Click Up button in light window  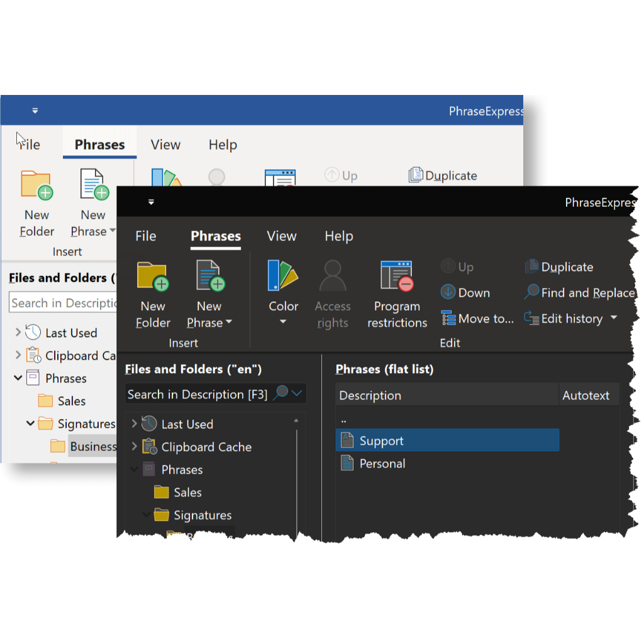point(341,175)
